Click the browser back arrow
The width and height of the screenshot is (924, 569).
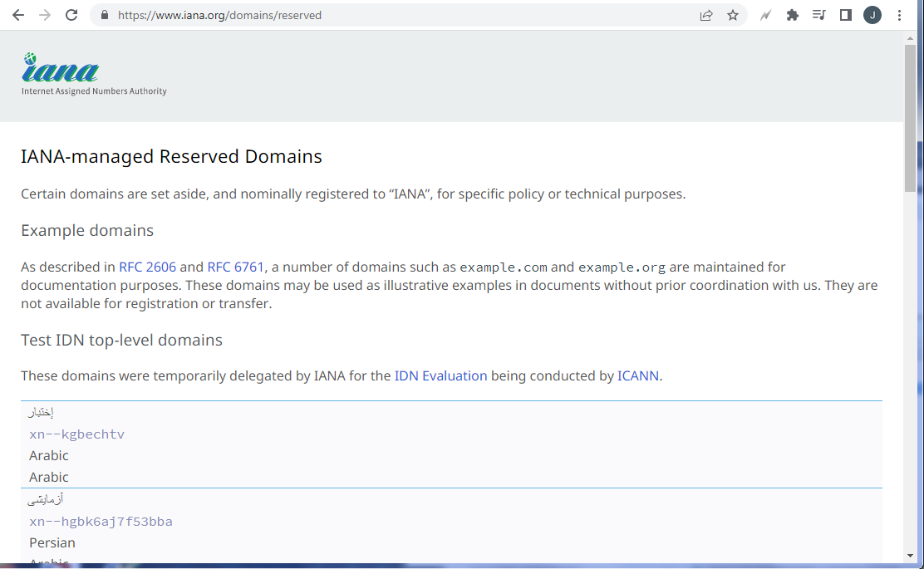pyautogui.click(x=18, y=15)
